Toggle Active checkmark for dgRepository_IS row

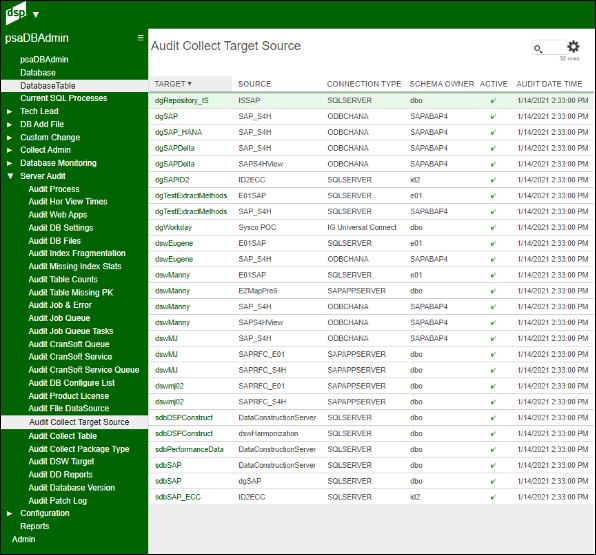click(493, 101)
